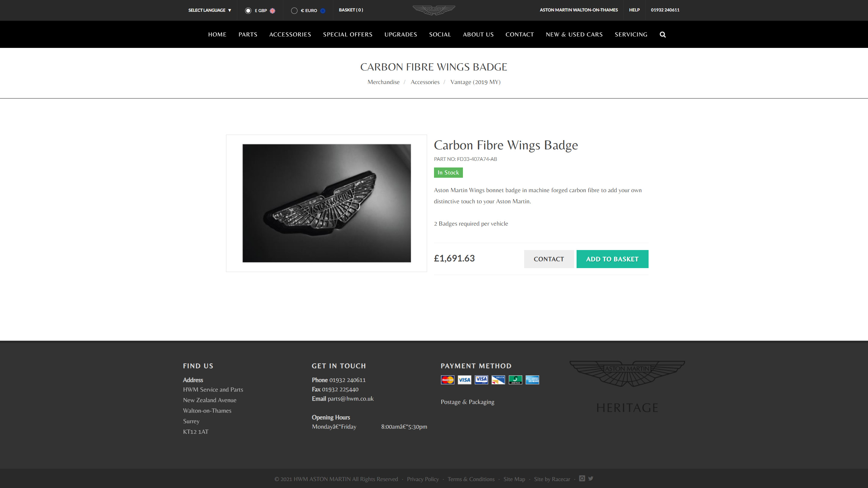Click the Aston Martin wings header logo
The height and width of the screenshot is (488, 868).
pos(434,10)
